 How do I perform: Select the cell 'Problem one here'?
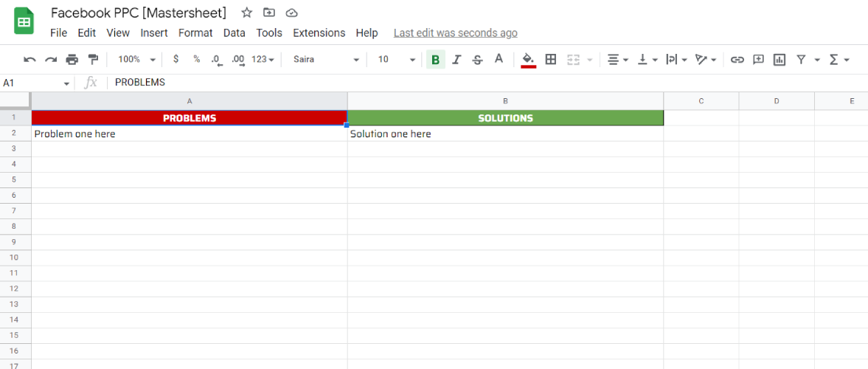(x=190, y=134)
